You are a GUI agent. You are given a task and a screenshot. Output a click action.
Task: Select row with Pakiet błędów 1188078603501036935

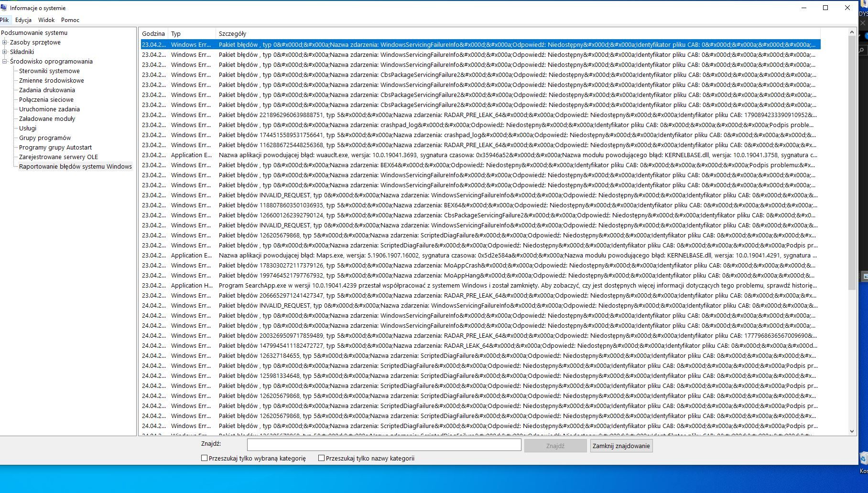click(480, 205)
